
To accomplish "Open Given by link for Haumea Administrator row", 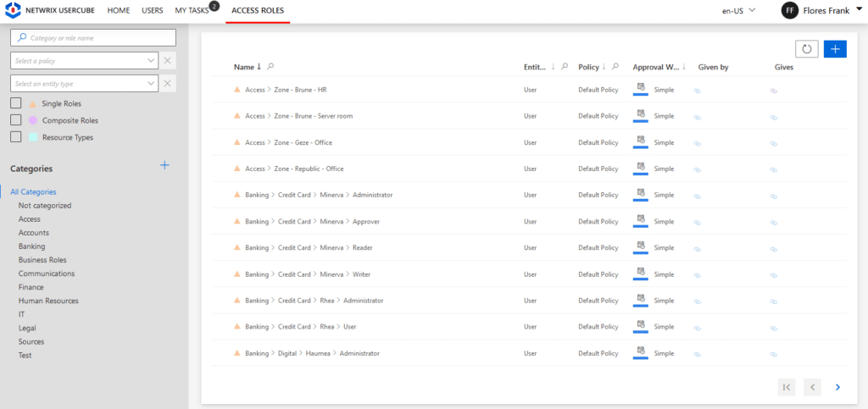I will point(698,354).
